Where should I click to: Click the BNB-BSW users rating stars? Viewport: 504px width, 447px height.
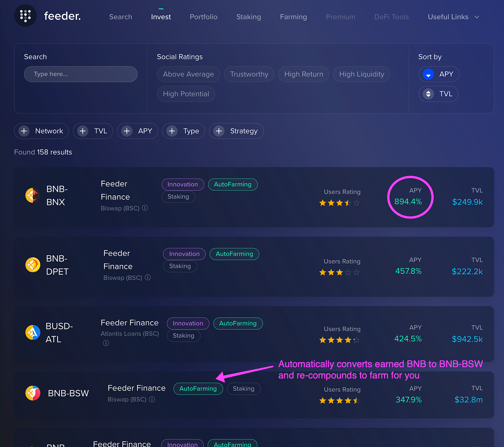[339, 401]
